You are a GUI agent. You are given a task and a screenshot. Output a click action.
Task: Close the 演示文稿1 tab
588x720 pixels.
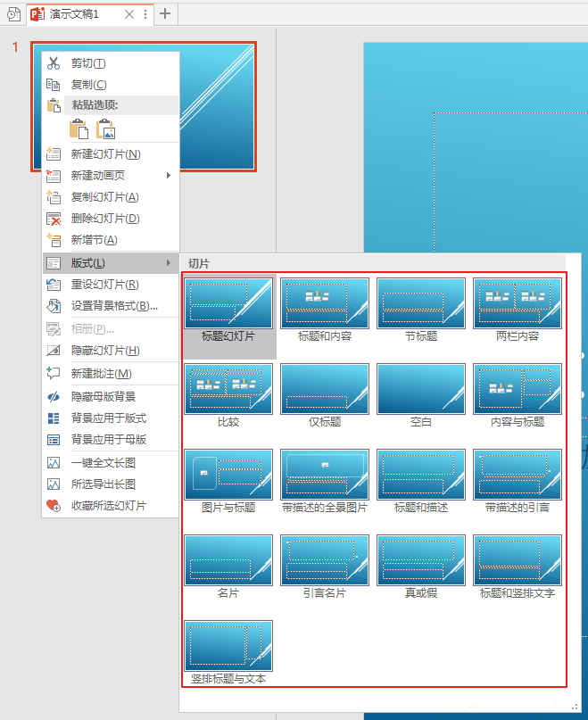pos(129,14)
